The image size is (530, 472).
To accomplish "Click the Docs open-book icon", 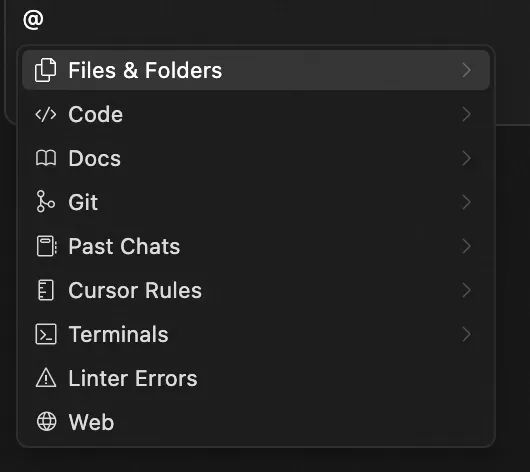I will [x=46, y=158].
